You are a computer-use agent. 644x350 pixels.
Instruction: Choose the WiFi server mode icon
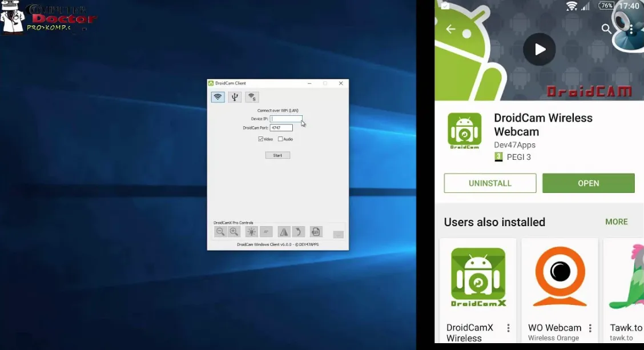point(252,97)
